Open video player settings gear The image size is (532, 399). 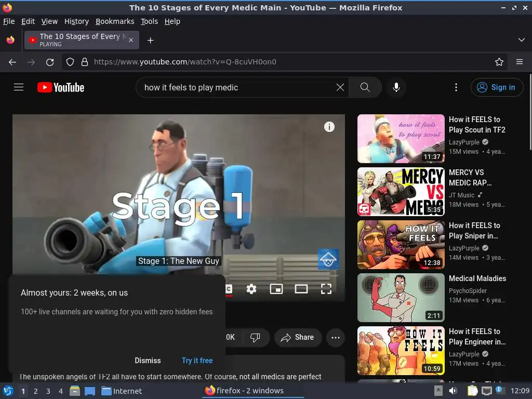pyautogui.click(x=251, y=289)
